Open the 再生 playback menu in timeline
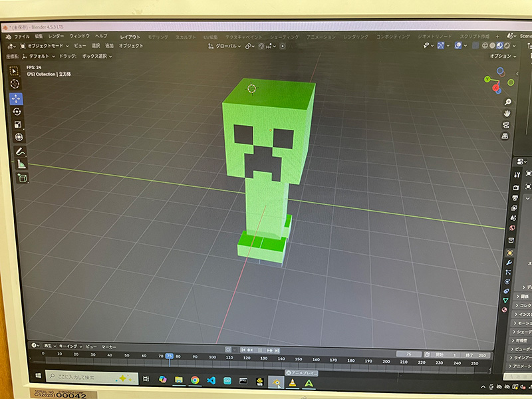Viewport: 532px width, 399px height. click(x=47, y=346)
